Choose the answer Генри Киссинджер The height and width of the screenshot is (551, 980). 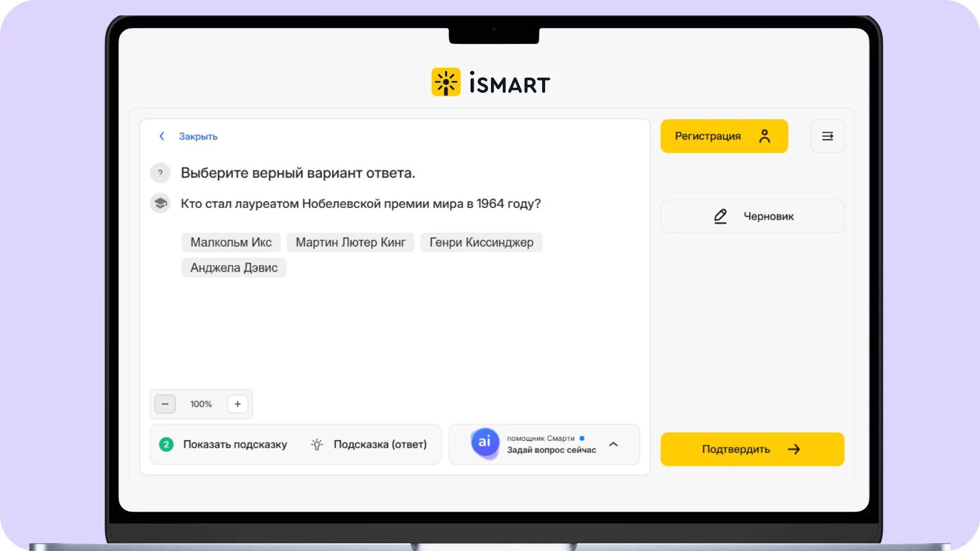[x=481, y=242]
